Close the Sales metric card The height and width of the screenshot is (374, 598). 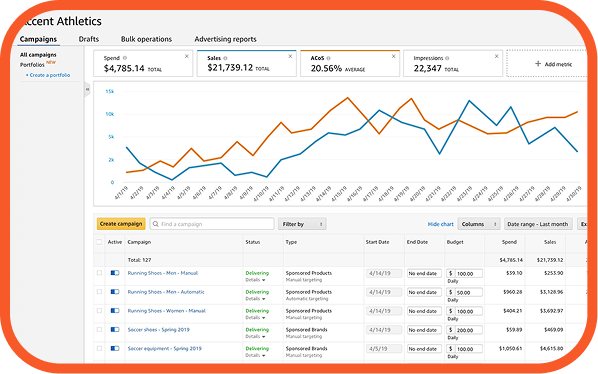(290, 56)
